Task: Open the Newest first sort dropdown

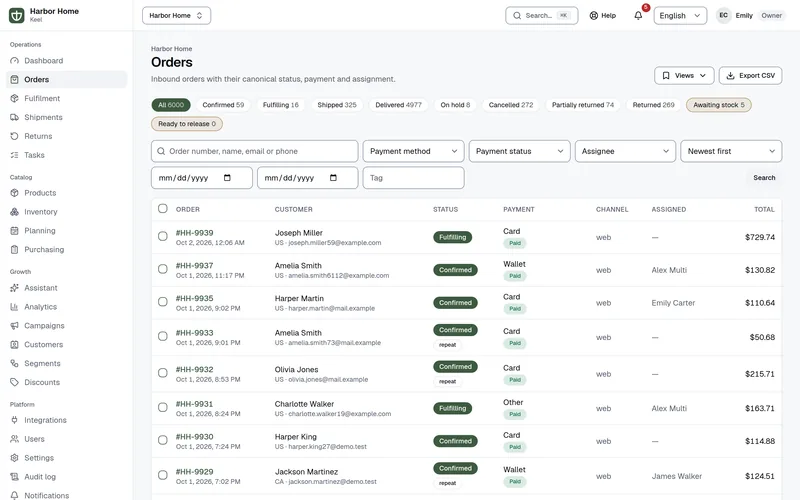Action: [x=731, y=151]
